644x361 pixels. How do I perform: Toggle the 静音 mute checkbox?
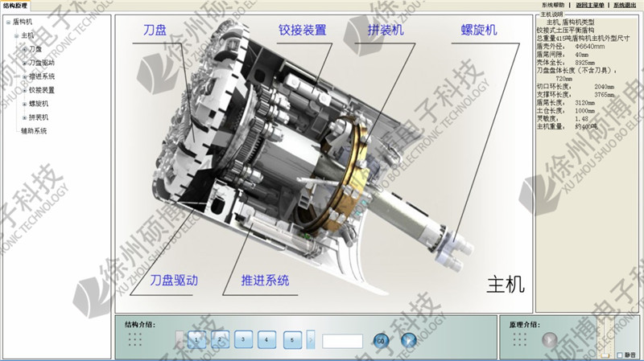point(618,355)
